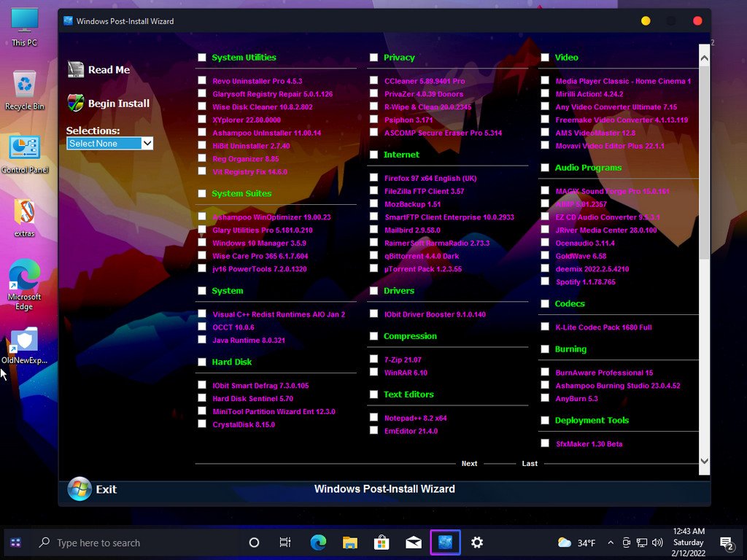Check the System Utilities category checkbox

(202, 57)
